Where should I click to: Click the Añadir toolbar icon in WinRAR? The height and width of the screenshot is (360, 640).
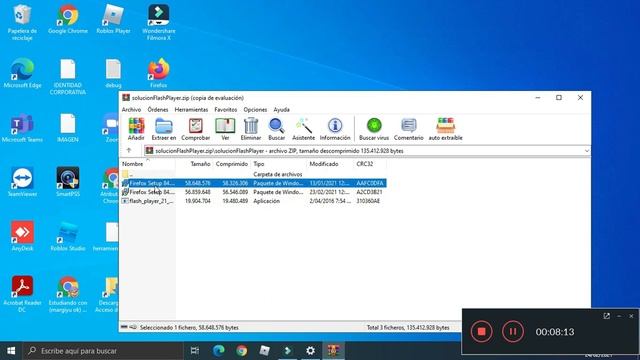tap(136, 129)
